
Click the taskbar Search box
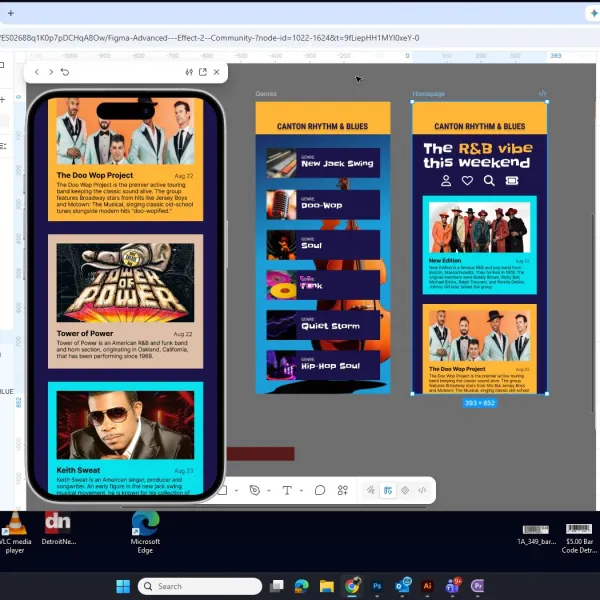(200, 586)
